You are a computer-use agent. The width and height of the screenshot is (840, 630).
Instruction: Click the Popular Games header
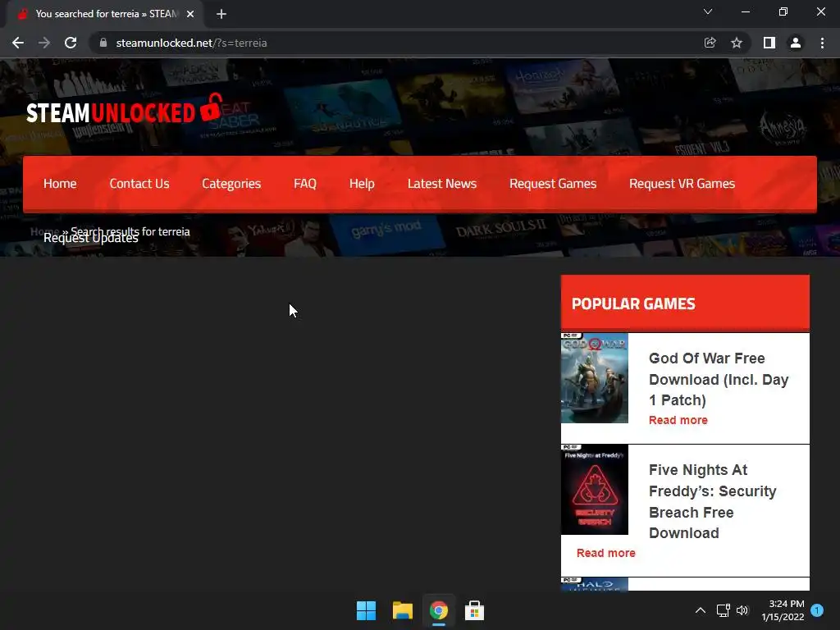pyautogui.click(x=685, y=304)
